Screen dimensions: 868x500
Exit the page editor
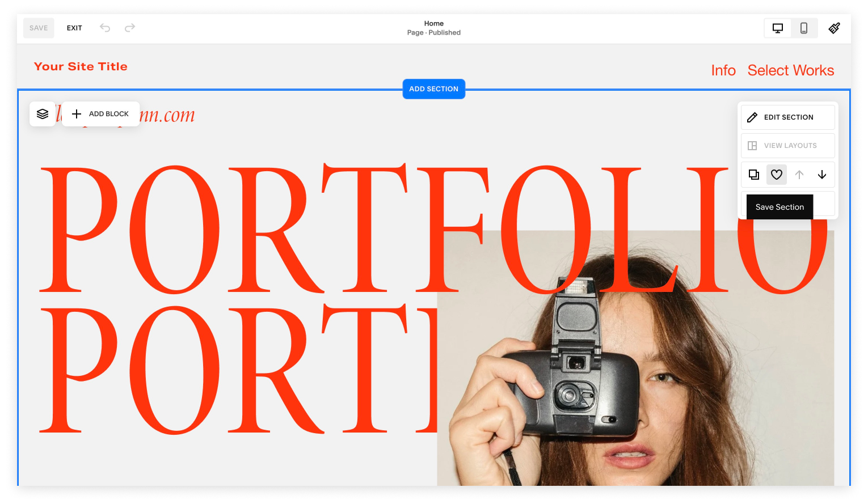74,28
